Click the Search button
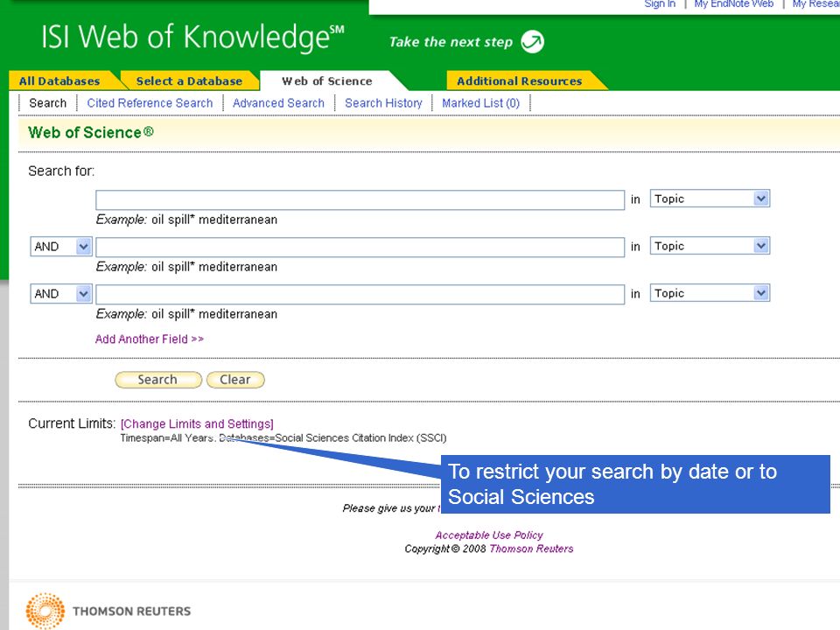Screen dimensions: 840x630 tap(158, 380)
